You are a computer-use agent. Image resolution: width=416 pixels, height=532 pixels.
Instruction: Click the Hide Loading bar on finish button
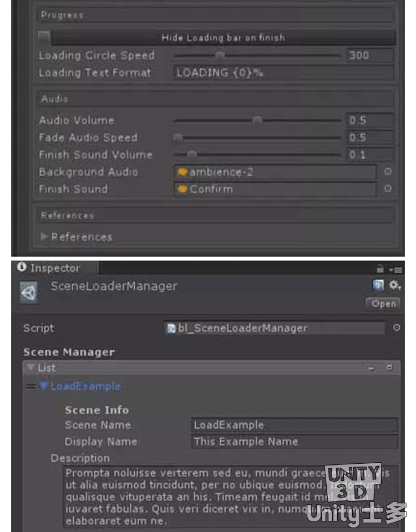[x=223, y=38]
